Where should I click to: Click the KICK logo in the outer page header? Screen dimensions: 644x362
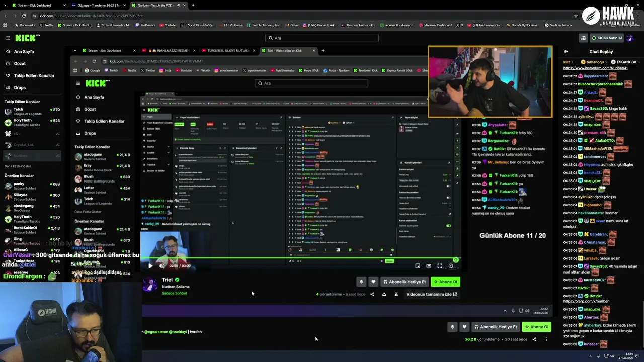tap(27, 38)
